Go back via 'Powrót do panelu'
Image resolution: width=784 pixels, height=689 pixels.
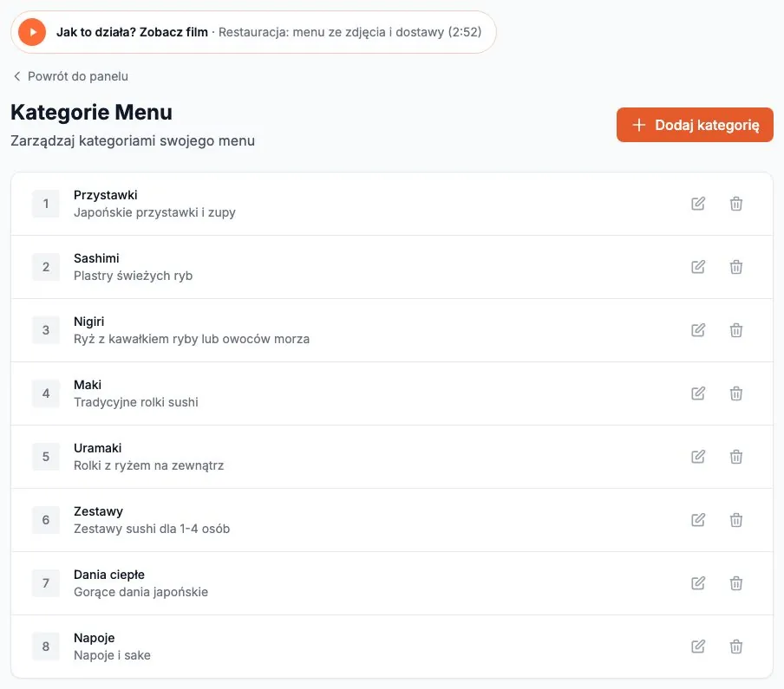pyautogui.click(x=70, y=76)
